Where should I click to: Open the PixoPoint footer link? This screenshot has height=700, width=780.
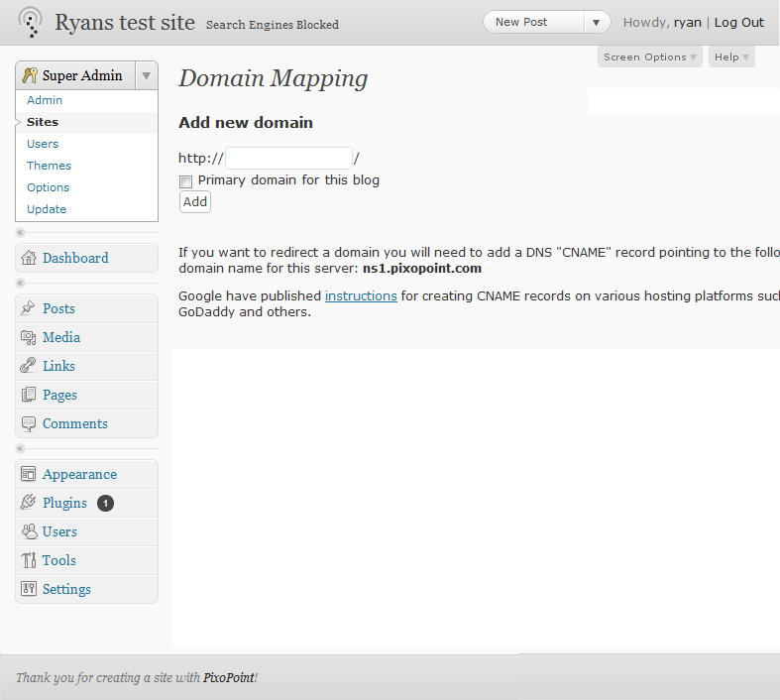pyautogui.click(x=229, y=677)
